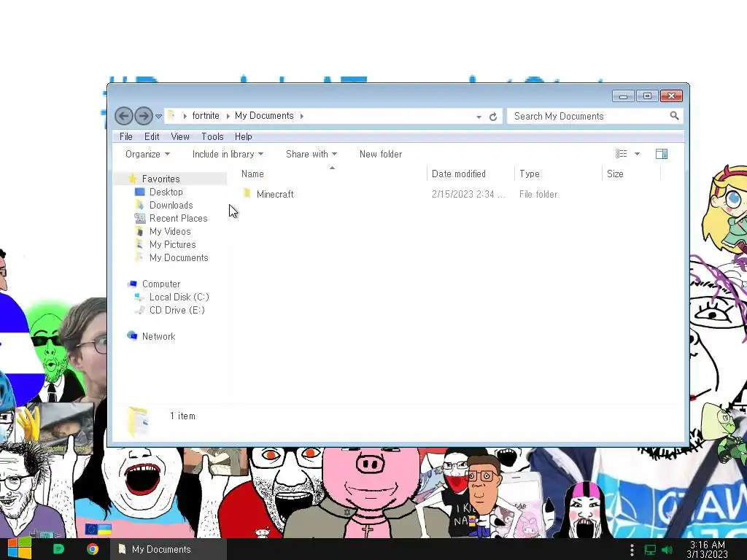Open more view options dropdown arrow
Viewport: 747px width, 560px height.
[637, 154]
